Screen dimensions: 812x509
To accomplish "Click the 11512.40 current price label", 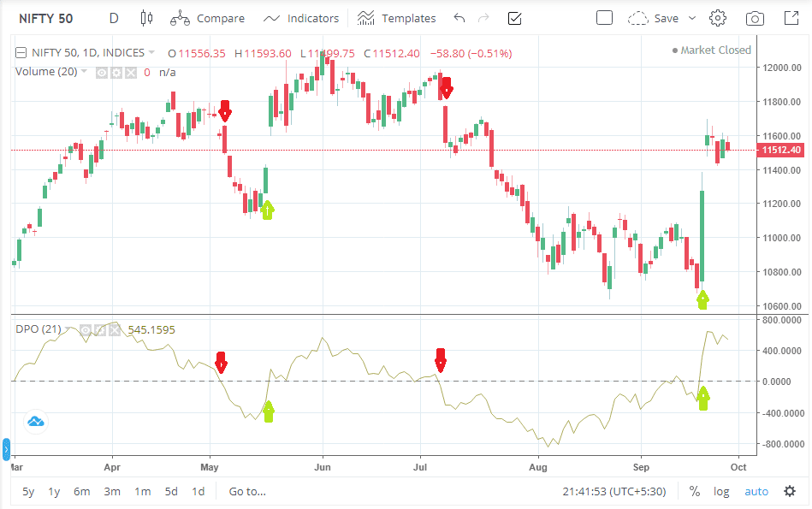I will (x=781, y=151).
